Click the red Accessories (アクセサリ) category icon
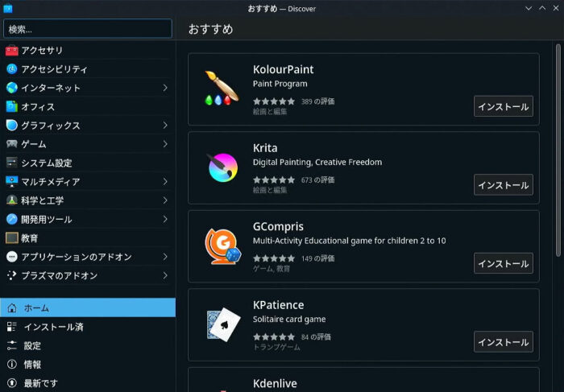This screenshot has height=392, width=564. coord(11,50)
